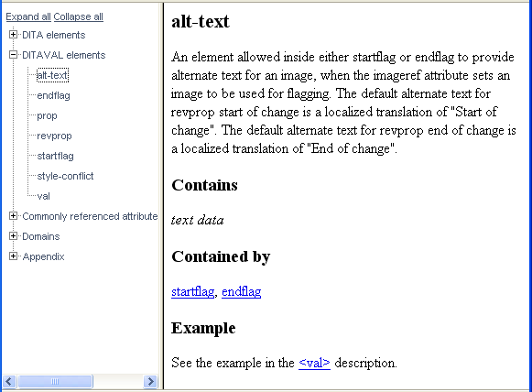Expand the Domains tree node
Viewport: 532px width, 392px height.
(x=13, y=236)
